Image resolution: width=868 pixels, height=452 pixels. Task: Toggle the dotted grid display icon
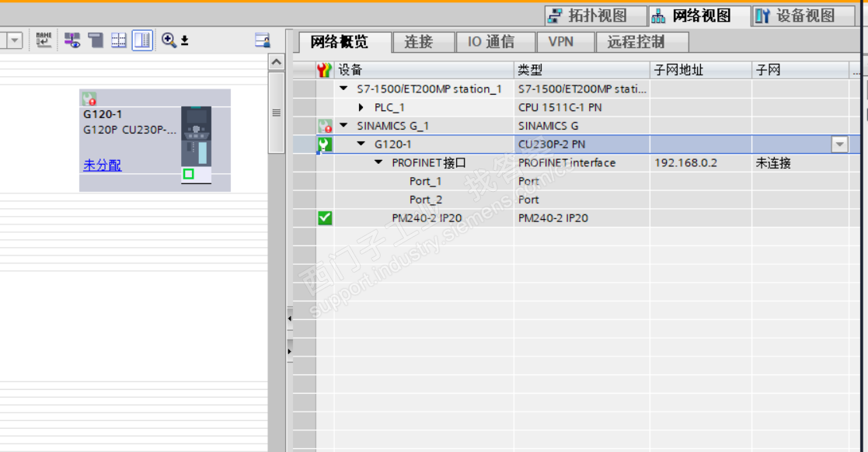(x=118, y=40)
